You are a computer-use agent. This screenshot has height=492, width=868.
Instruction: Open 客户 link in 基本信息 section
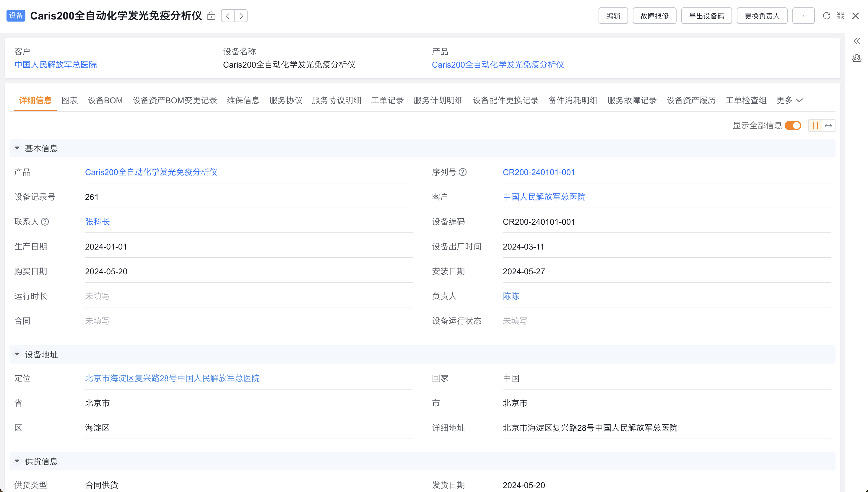(x=544, y=197)
